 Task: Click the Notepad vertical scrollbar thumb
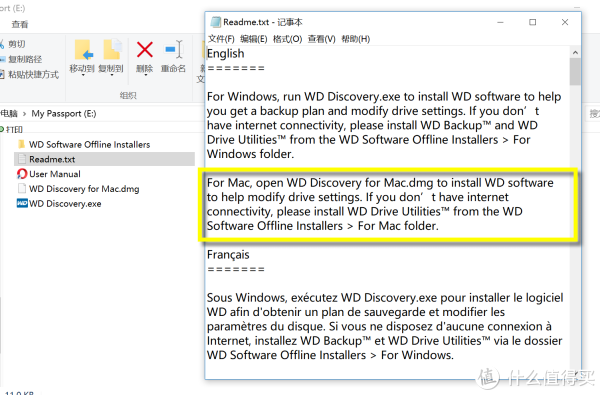click(x=575, y=71)
